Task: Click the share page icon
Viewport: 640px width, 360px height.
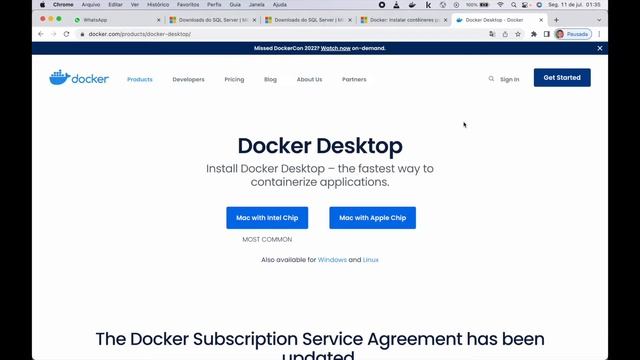Action: [x=505, y=34]
